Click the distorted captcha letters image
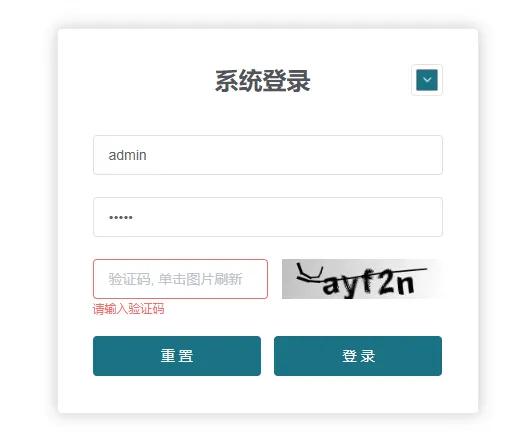Viewport: 530px width, 441px height. tap(362, 279)
